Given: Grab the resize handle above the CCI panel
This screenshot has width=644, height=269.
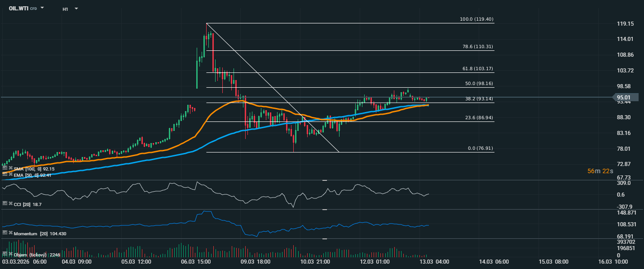Looking at the screenshot, I should pyautogui.click(x=324, y=180).
